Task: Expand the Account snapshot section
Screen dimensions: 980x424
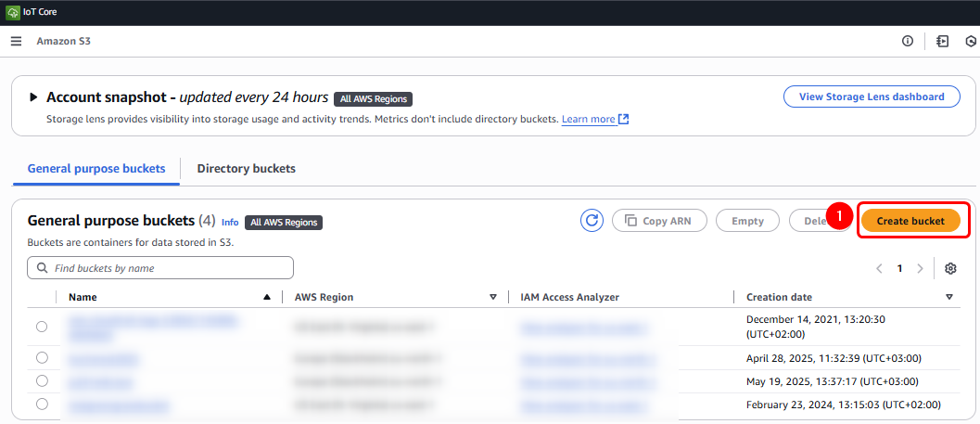Action: 33,97
